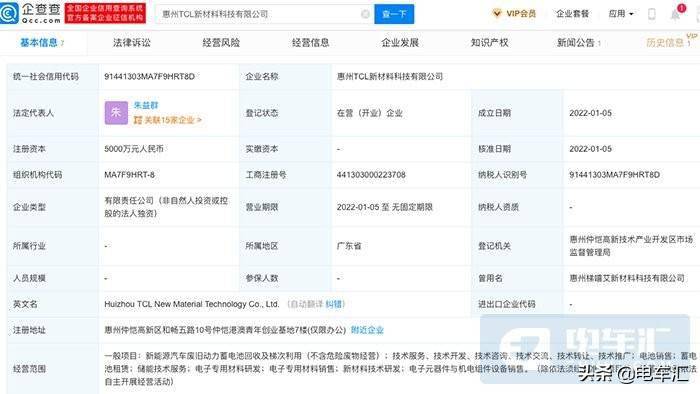The height and width of the screenshot is (394, 700).
Task: Click region value 广东省
Action: [349, 246]
